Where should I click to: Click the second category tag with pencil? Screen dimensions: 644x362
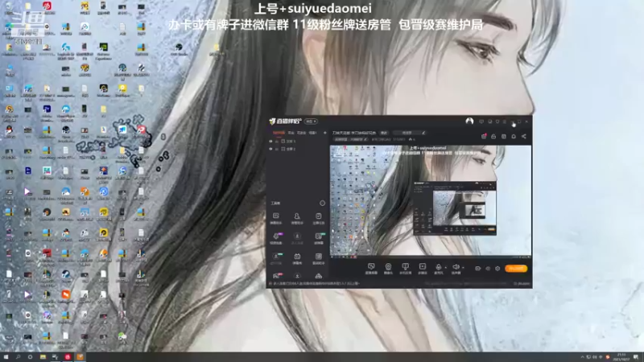click(359, 139)
